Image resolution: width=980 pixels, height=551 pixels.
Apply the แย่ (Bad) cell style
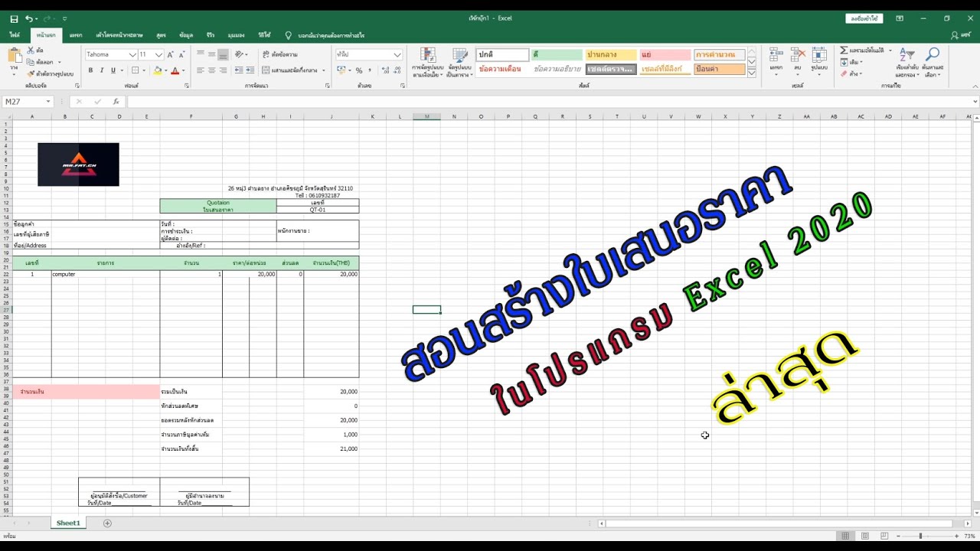[x=665, y=54]
